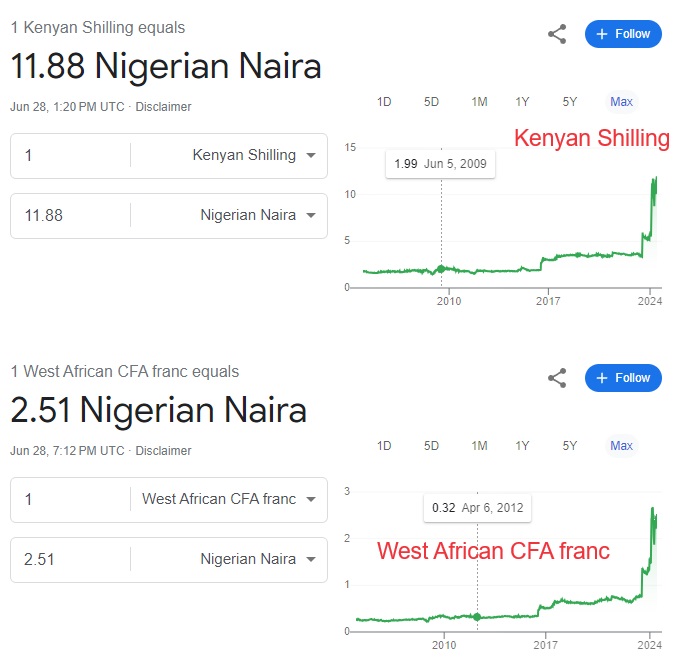The height and width of the screenshot is (659, 689).
Task: Follow the West African CFA franc rate
Action: click(623, 378)
